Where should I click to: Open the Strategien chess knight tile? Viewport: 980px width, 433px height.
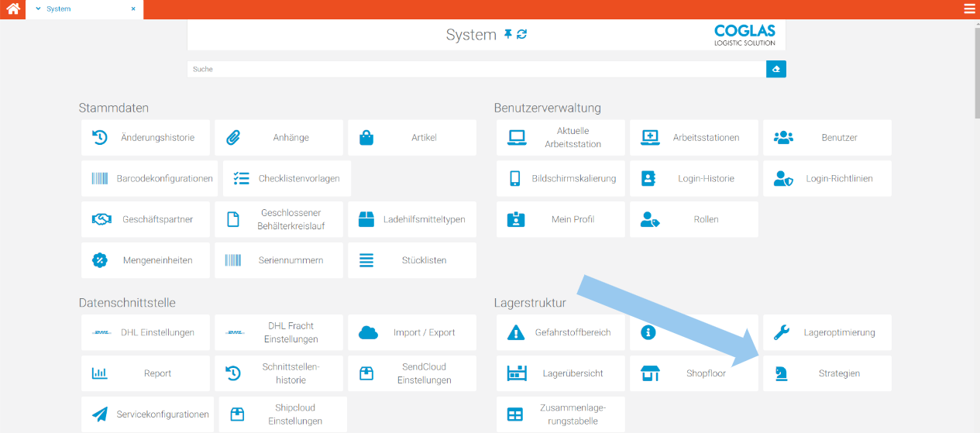(827, 373)
